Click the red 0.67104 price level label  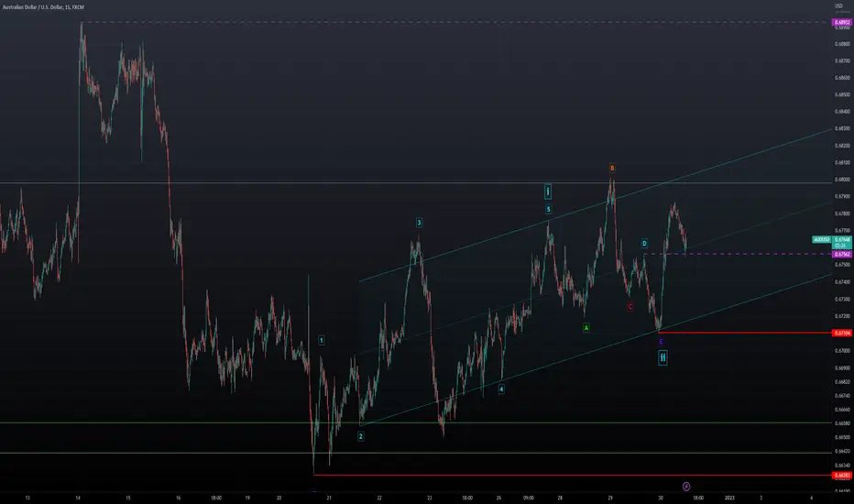pyautogui.click(x=842, y=333)
